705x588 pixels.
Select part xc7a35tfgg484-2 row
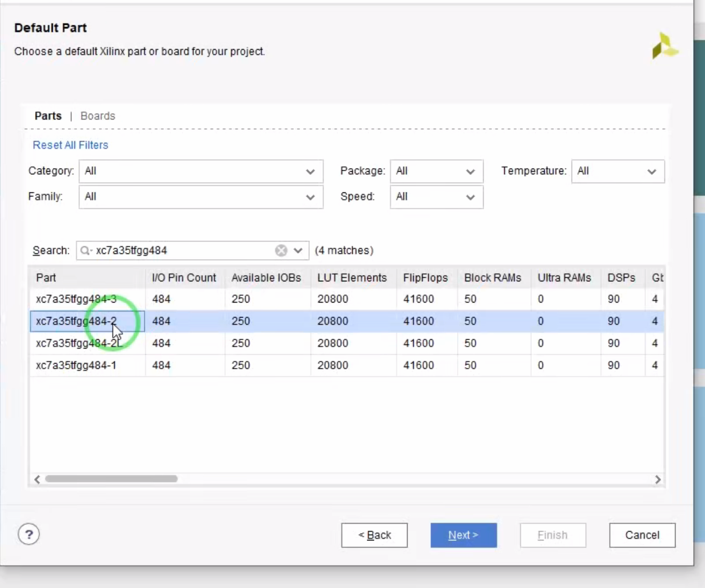point(347,321)
